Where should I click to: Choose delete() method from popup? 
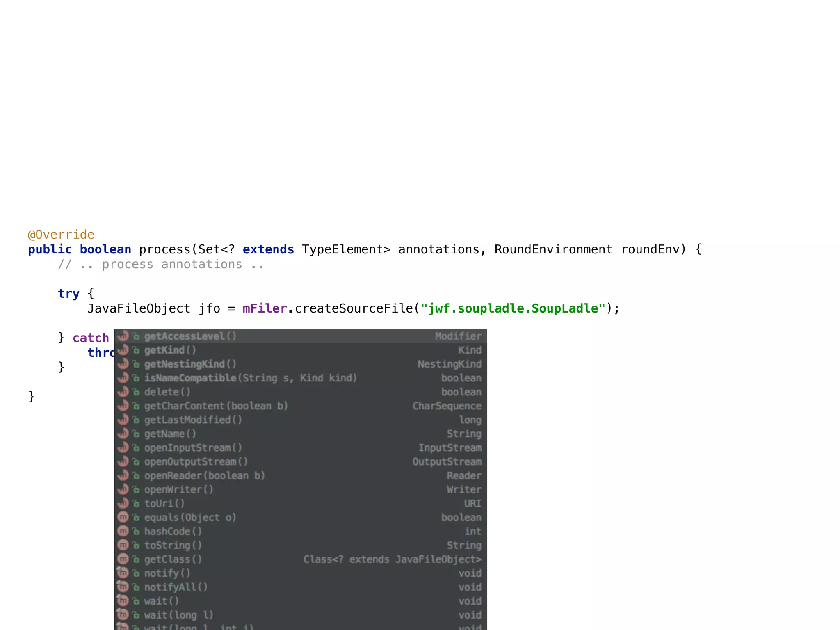pyautogui.click(x=167, y=392)
